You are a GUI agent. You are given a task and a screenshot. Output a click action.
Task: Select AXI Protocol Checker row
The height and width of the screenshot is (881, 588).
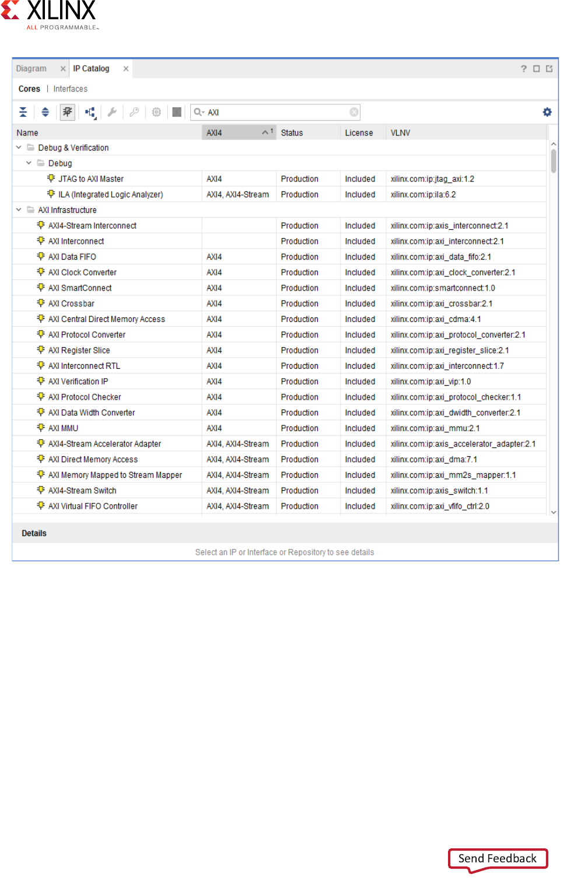279,397
